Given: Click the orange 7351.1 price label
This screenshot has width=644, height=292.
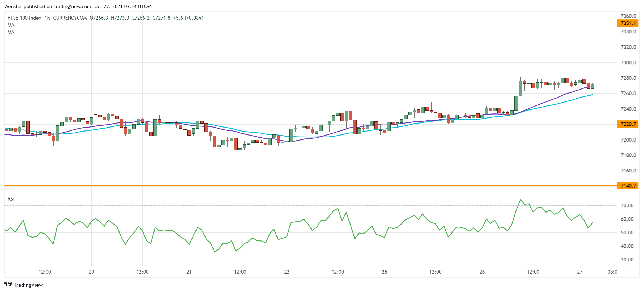Looking at the screenshot, I should click(x=628, y=23).
